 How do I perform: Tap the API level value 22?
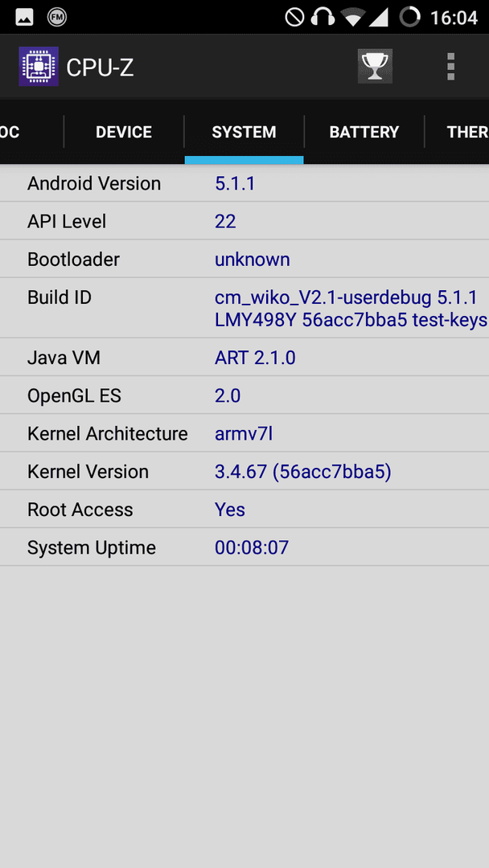pos(225,222)
